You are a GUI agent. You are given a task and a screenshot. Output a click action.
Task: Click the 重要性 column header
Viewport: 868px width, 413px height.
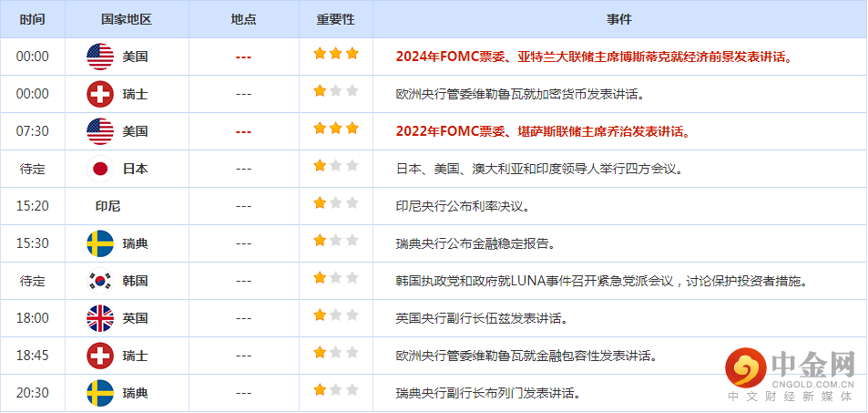336,19
